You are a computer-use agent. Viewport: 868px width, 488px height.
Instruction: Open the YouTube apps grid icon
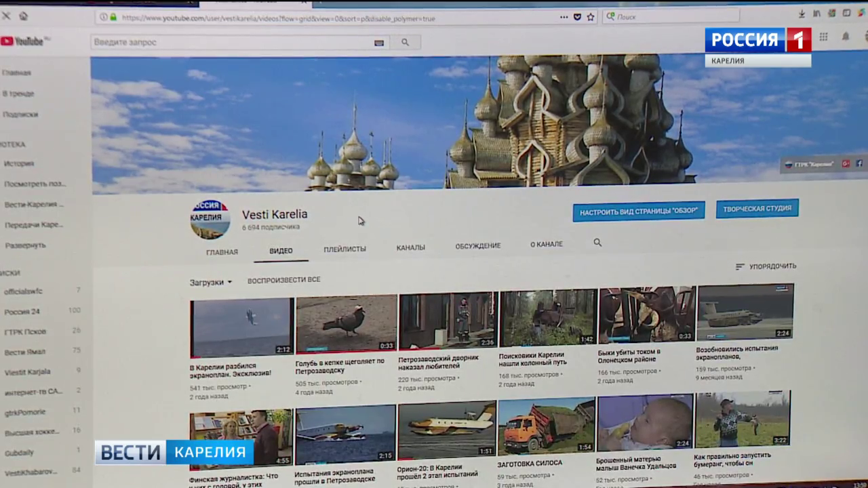point(824,37)
